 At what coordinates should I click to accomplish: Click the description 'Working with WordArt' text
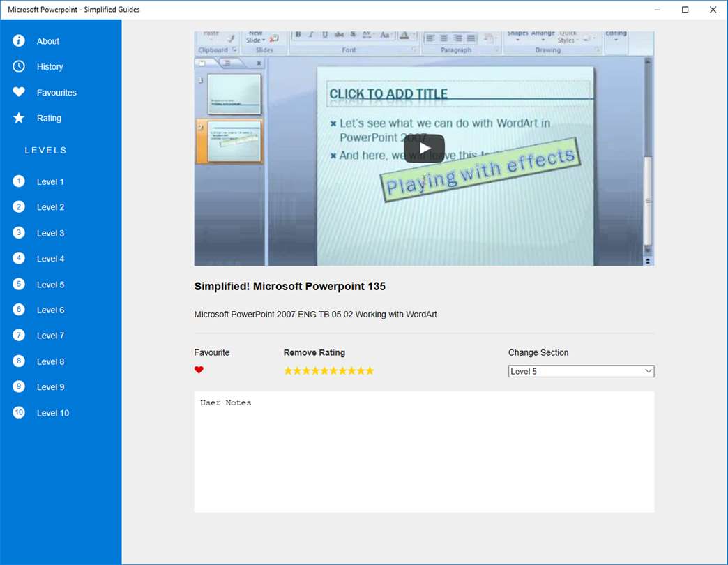pyautogui.click(x=396, y=315)
